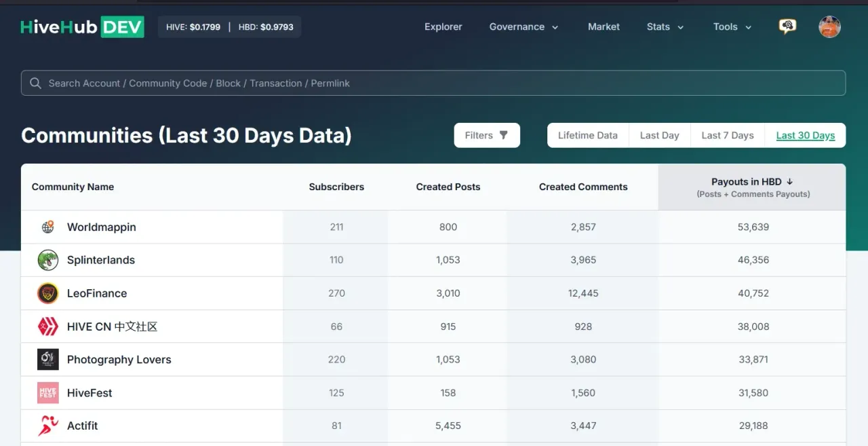Open the Filters button

click(x=487, y=135)
